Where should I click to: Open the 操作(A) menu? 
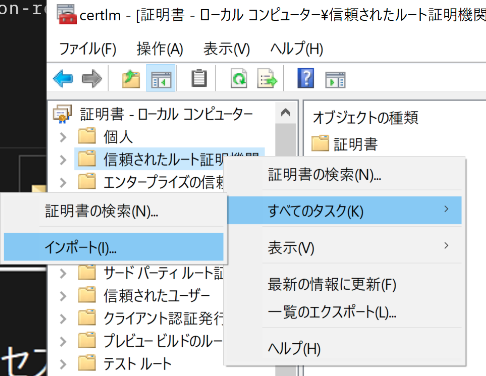160,49
